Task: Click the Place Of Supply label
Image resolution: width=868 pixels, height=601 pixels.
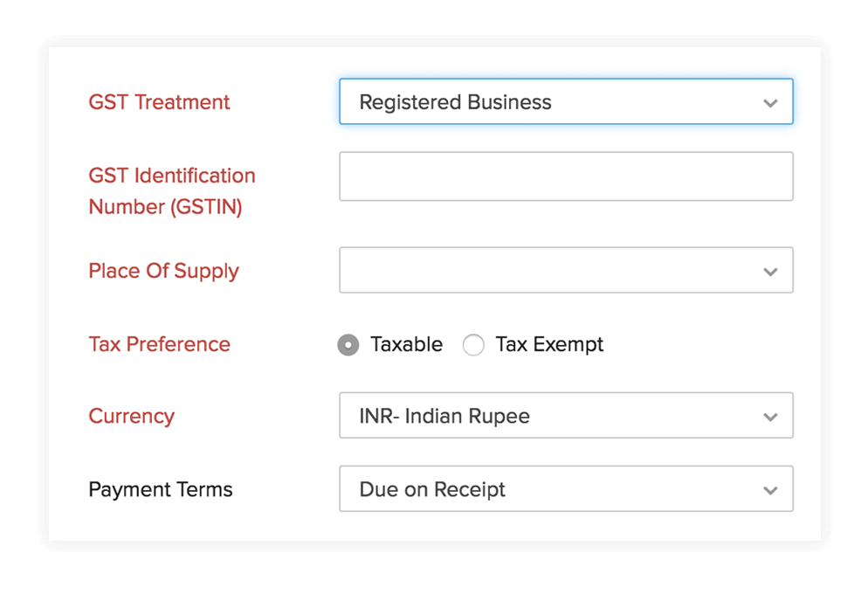Action: point(163,271)
